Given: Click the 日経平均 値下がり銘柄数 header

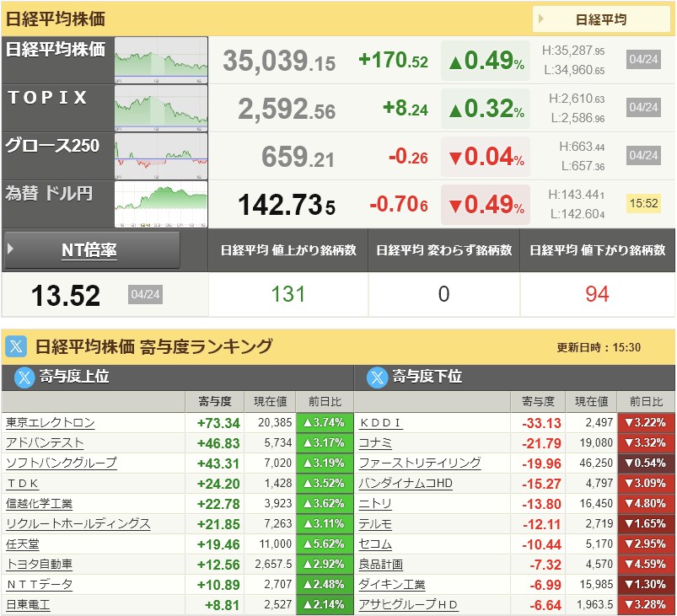Looking at the screenshot, I should click(598, 250).
